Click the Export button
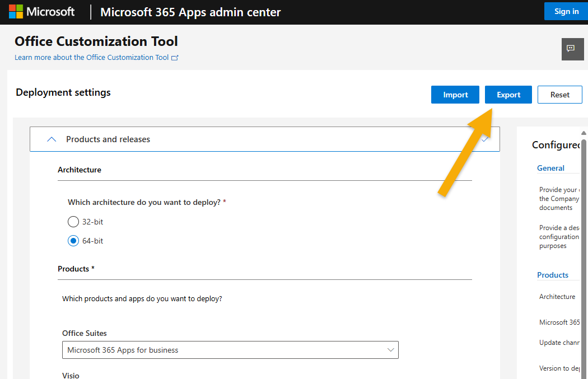The height and width of the screenshot is (379, 588). pos(508,94)
